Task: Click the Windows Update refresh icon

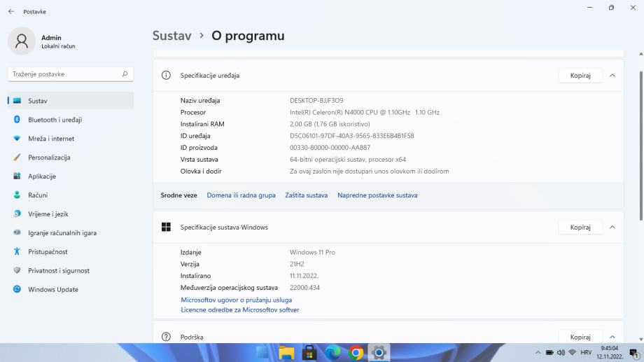Action: [x=17, y=289]
